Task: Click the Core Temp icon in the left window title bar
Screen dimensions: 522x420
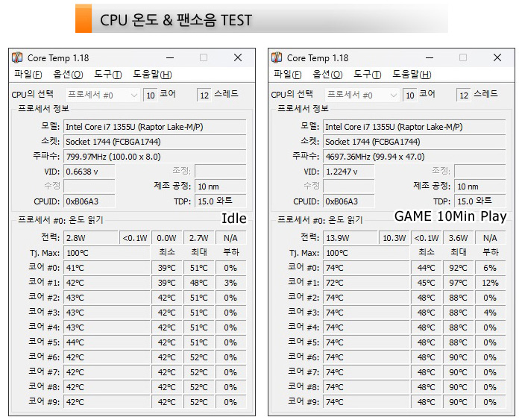Action: [17, 58]
